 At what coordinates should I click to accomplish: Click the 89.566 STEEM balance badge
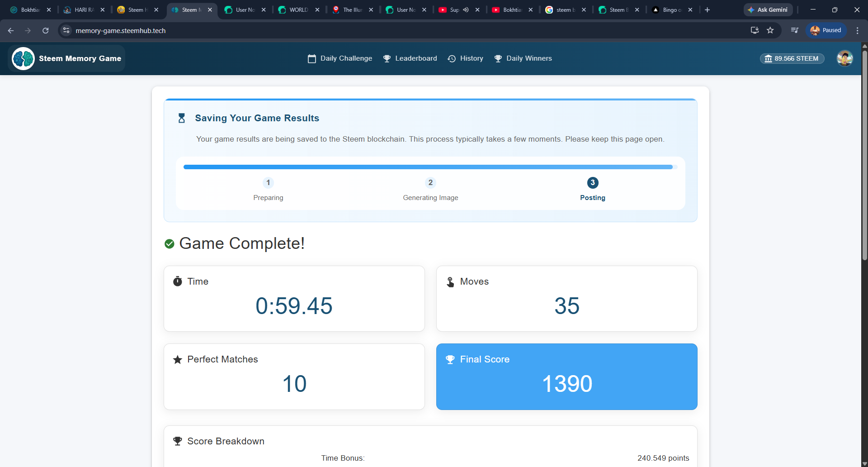[x=792, y=58]
